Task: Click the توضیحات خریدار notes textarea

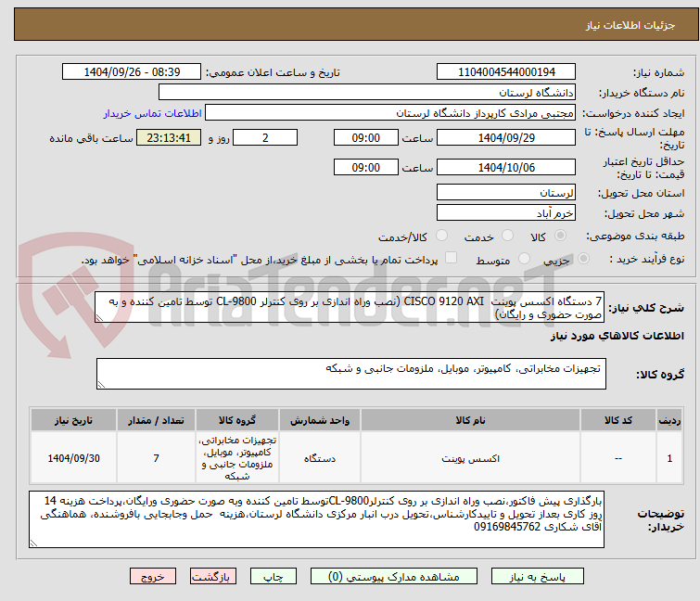Action: pos(316,519)
